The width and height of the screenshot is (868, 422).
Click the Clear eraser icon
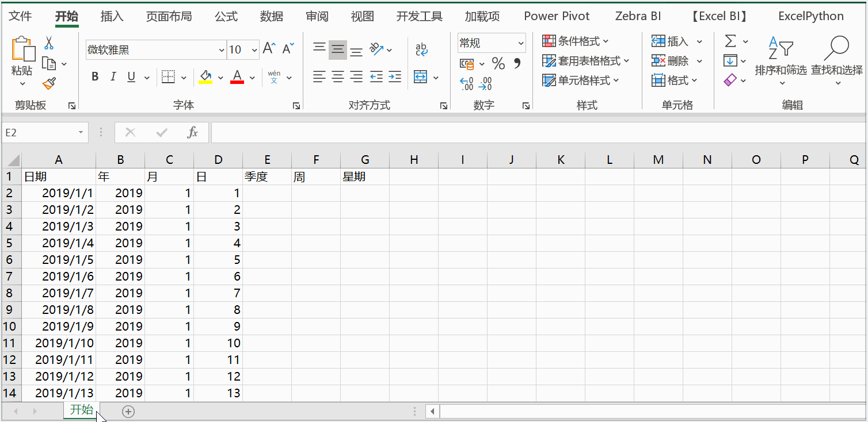[730, 80]
